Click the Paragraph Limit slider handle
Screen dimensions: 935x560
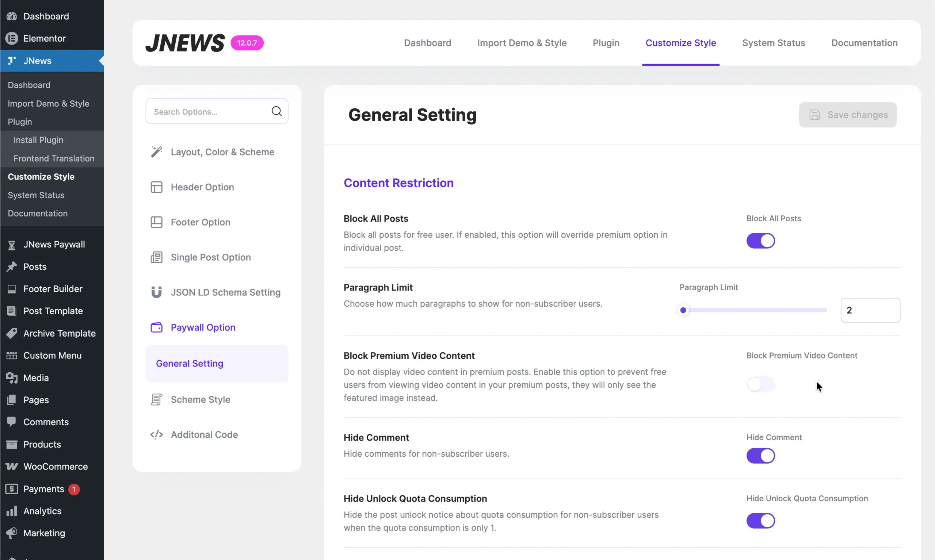(683, 310)
